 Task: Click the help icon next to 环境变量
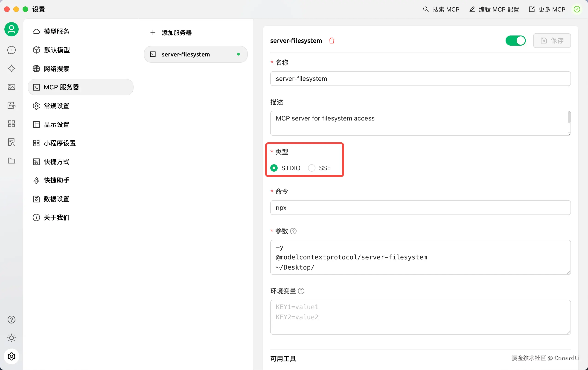tap(301, 291)
